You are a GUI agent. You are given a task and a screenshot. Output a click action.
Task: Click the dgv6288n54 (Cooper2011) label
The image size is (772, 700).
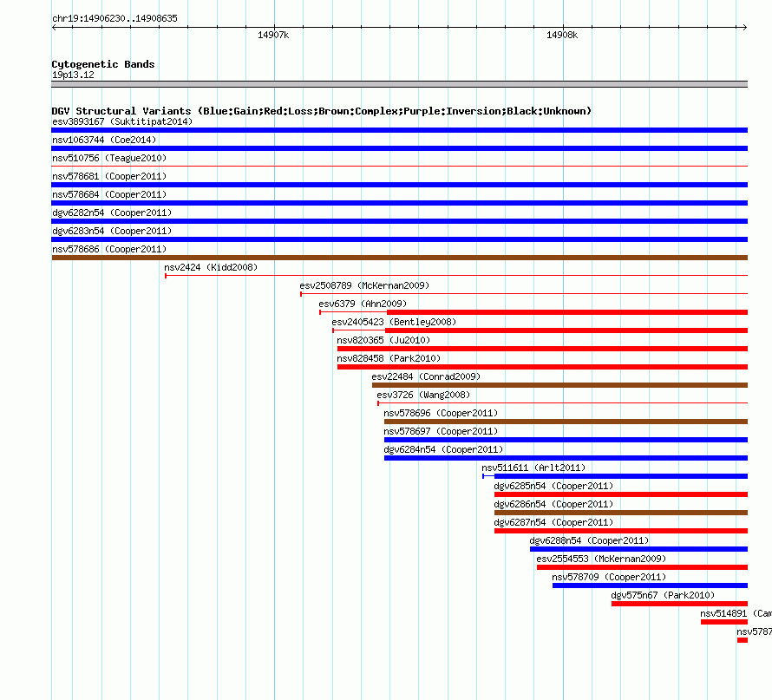coord(589,540)
